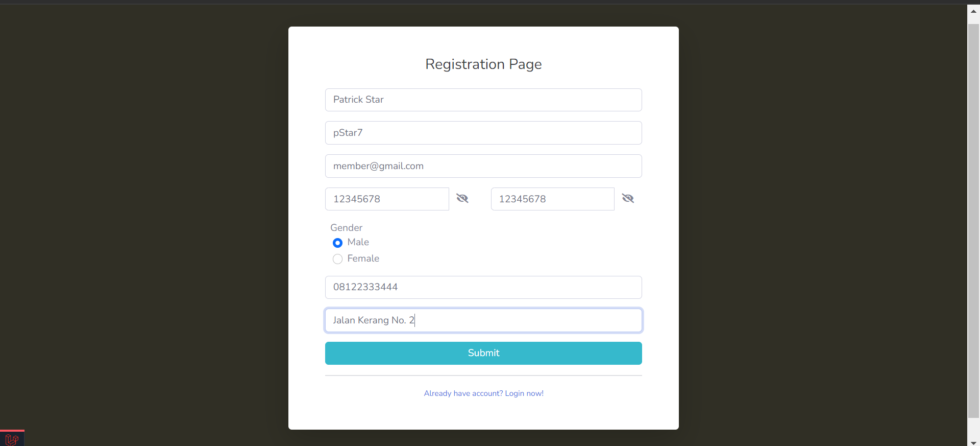
Task: Click the Female option label text
Action: pos(363,259)
